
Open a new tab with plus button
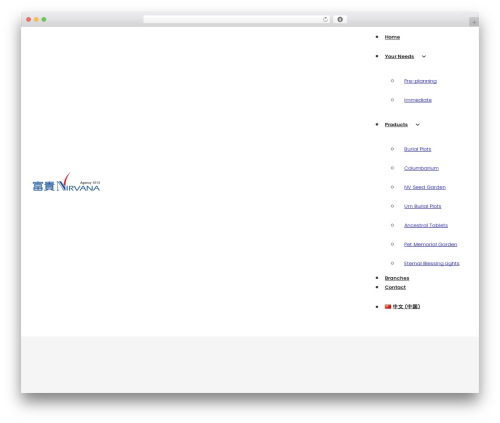point(474,22)
